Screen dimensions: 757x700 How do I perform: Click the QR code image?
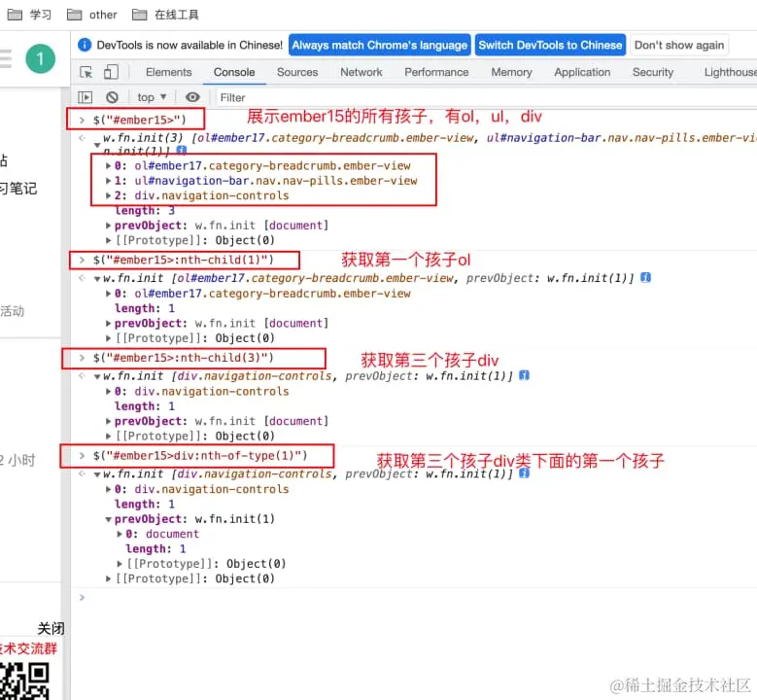(x=24, y=681)
